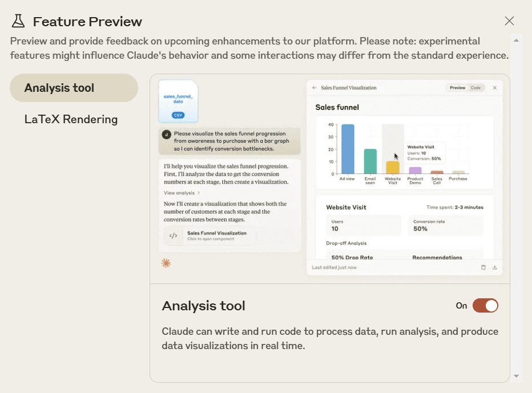
Task: Select the Preview view toggle
Action: click(457, 88)
